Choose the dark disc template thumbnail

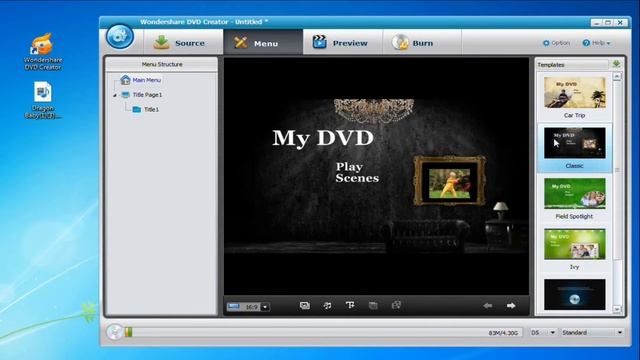[x=575, y=295]
